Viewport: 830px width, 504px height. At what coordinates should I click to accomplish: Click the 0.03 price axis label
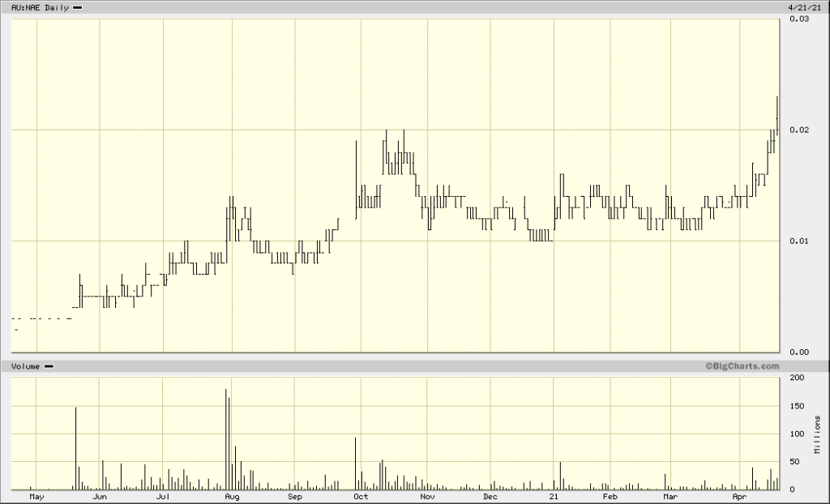point(799,19)
